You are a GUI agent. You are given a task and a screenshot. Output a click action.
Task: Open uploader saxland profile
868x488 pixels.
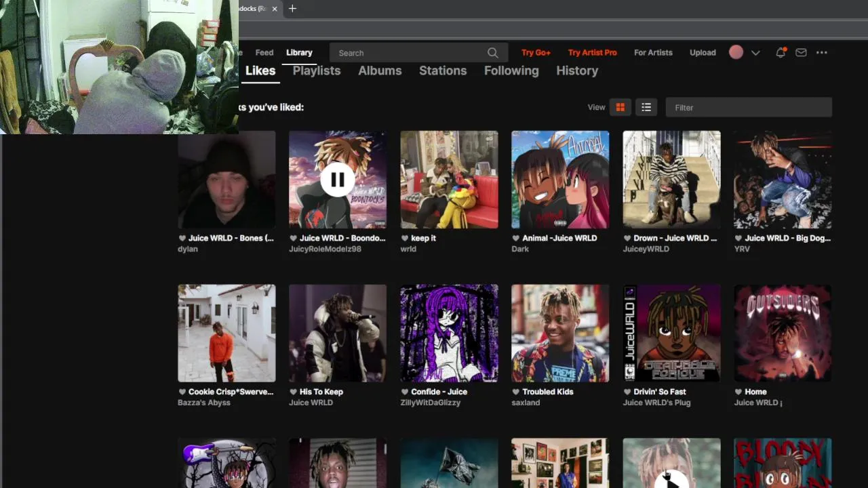click(526, 403)
